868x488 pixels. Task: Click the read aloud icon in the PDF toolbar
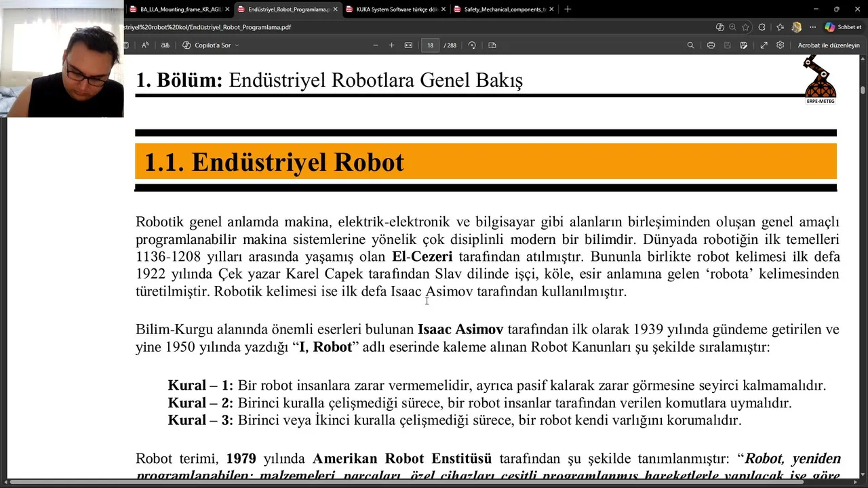pos(145,45)
